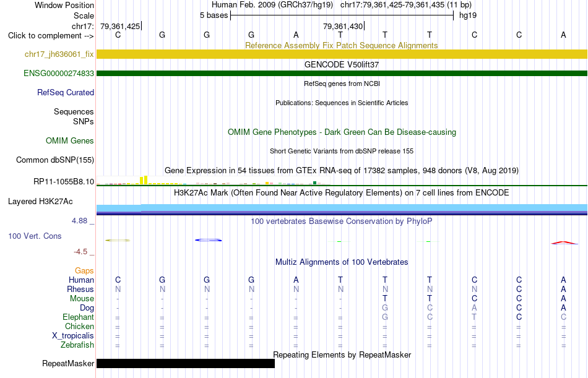The height and width of the screenshot is (378, 588).
Task: Click the 79,361,430 position marker
Action: pos(343,26)
